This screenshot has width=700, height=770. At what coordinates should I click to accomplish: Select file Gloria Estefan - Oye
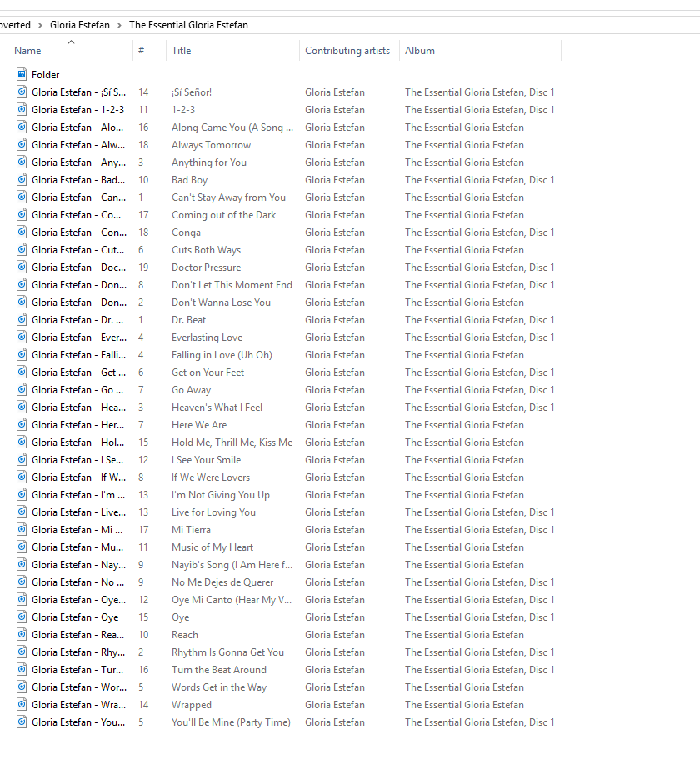click(75, 617)
